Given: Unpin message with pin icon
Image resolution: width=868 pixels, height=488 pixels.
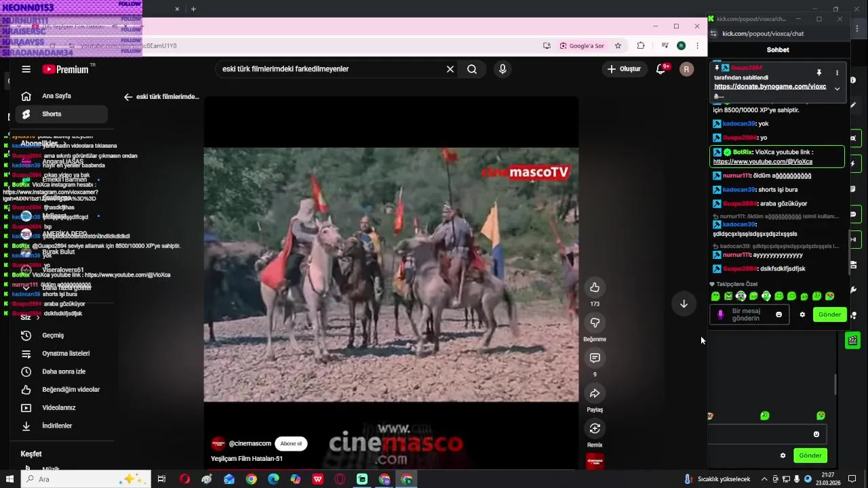Looking at the screenshot, I should pos(818,73).
